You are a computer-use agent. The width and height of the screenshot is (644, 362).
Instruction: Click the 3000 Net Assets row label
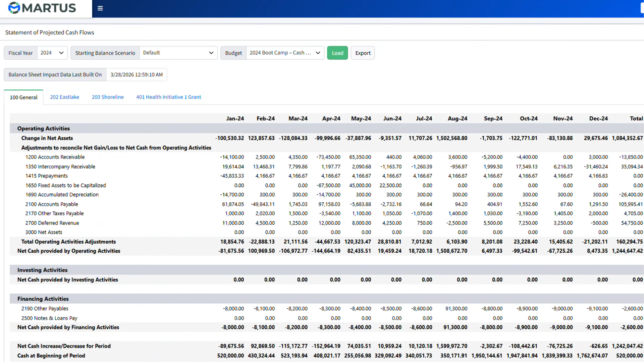[44, 232]
